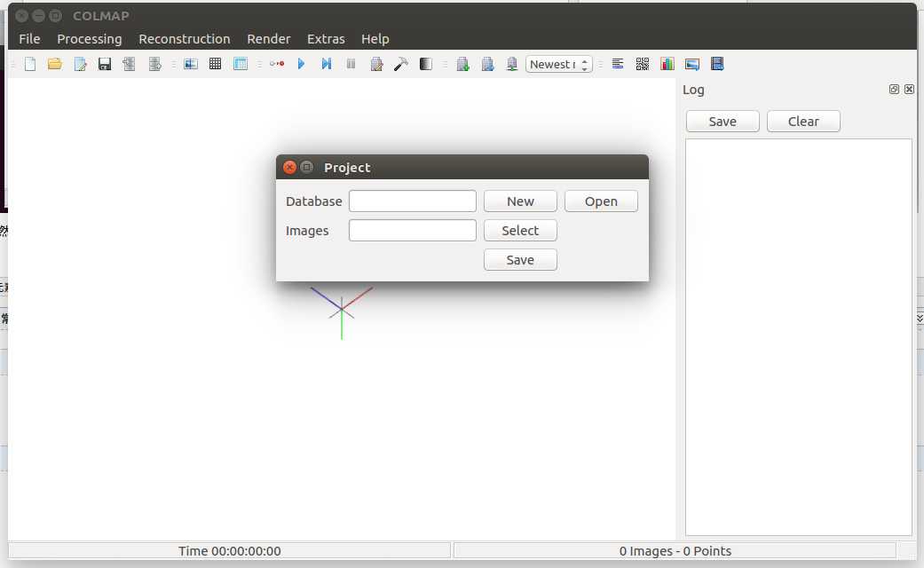Open Reconstruction statistics bar chart icon

[667, 64]
